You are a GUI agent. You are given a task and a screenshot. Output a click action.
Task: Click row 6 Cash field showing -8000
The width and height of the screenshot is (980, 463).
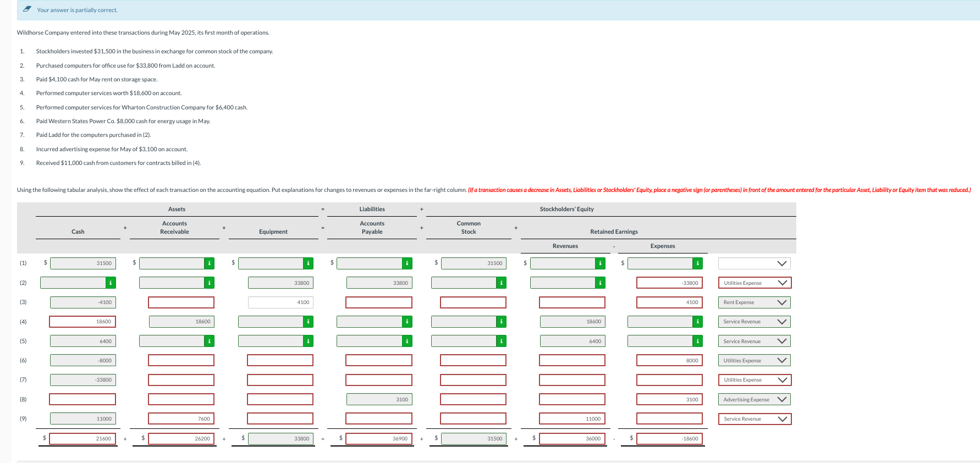click(x=83, y=361)
